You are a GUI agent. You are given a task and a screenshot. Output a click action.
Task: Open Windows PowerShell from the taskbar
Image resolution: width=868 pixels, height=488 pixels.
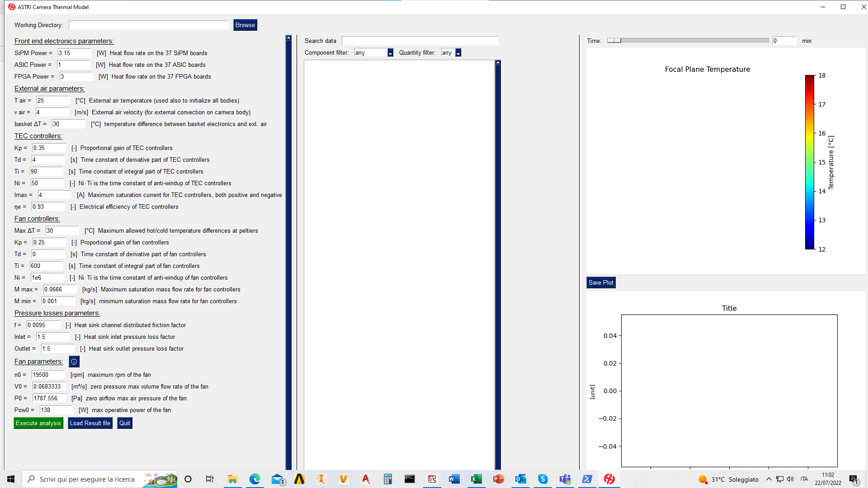click(586, 479)
